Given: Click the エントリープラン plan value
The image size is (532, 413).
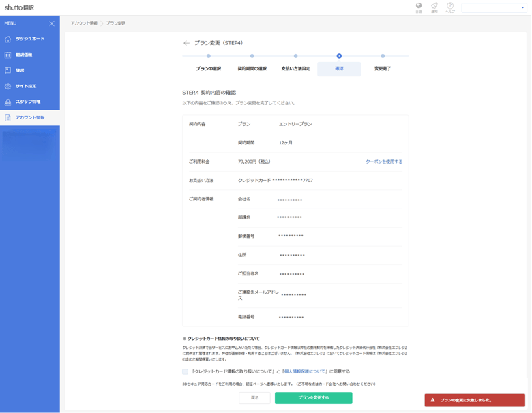Looking at the screenshot, I should click(295, 125).
